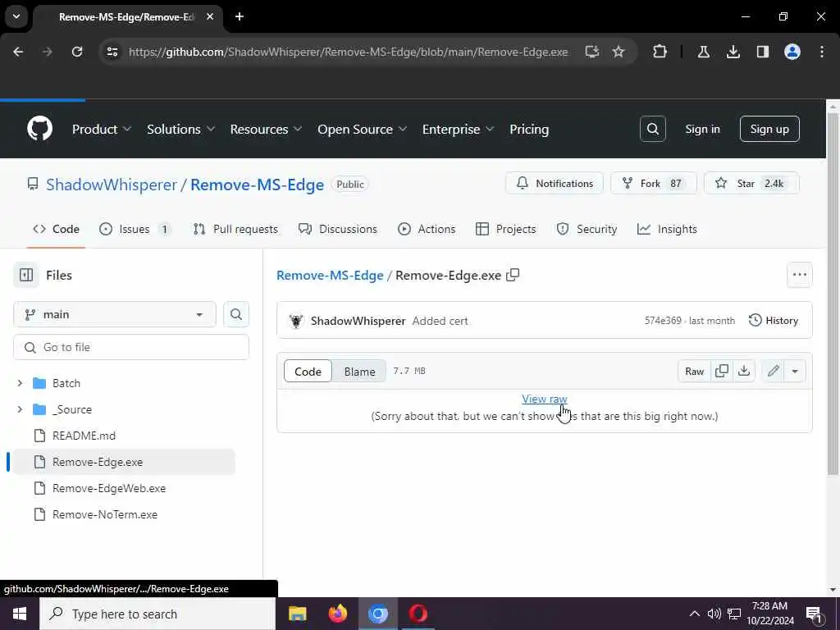View site information icon in address bar
Screen dimensions: 840x630
(112, 52)
